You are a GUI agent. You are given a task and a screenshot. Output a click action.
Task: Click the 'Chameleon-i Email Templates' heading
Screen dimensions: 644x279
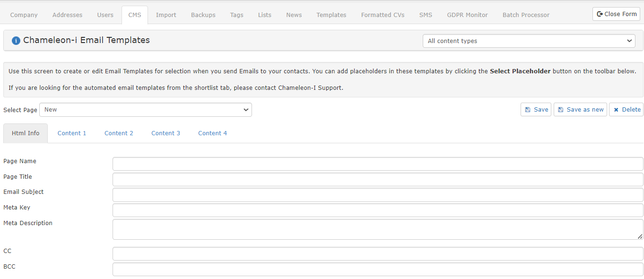point(87,41)
